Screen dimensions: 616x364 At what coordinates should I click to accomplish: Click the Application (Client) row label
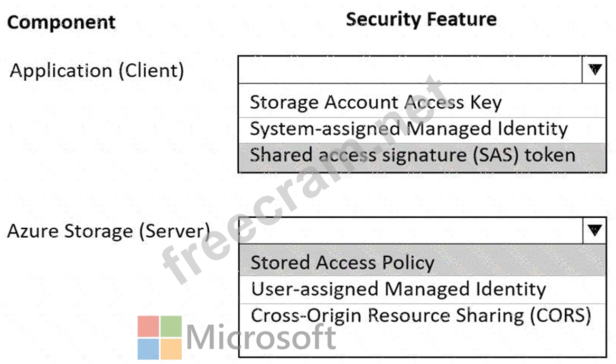tap(97, 71)
